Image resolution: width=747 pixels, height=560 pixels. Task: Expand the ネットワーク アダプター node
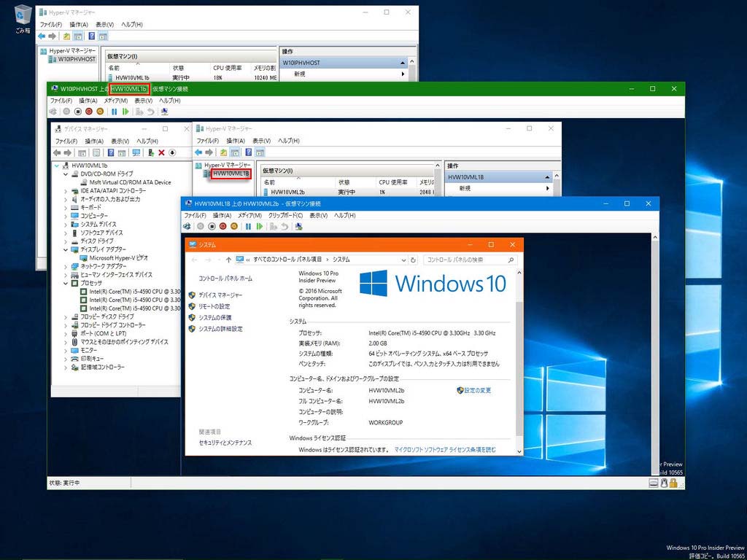[x=66, y=266]
